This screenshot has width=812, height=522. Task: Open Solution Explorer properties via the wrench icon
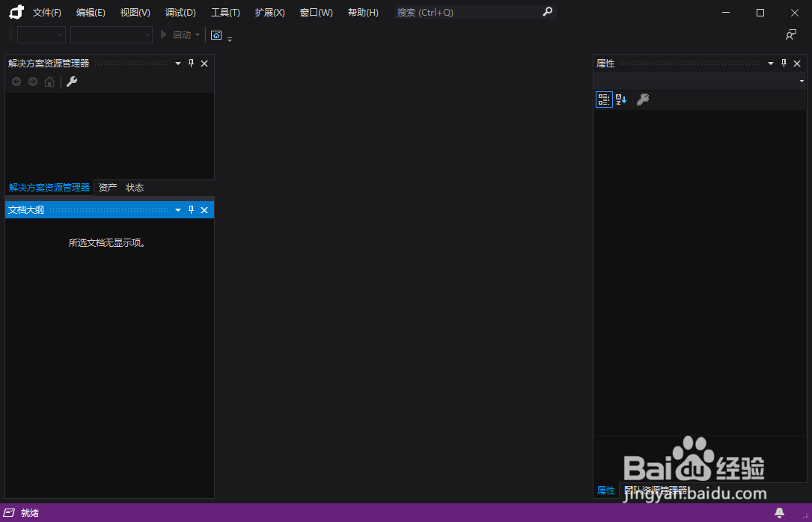(71, 82)
